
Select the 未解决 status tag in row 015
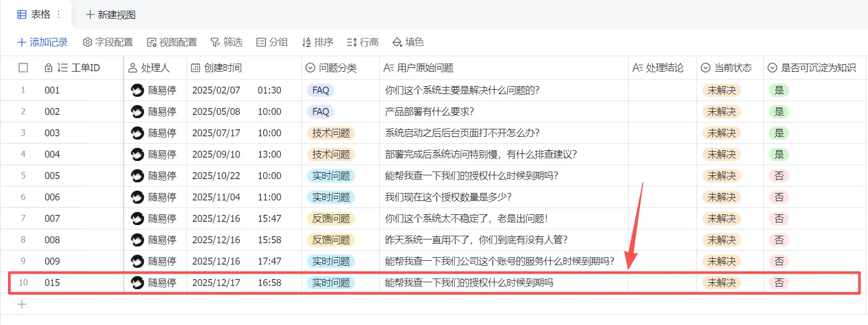click(721, 283)
